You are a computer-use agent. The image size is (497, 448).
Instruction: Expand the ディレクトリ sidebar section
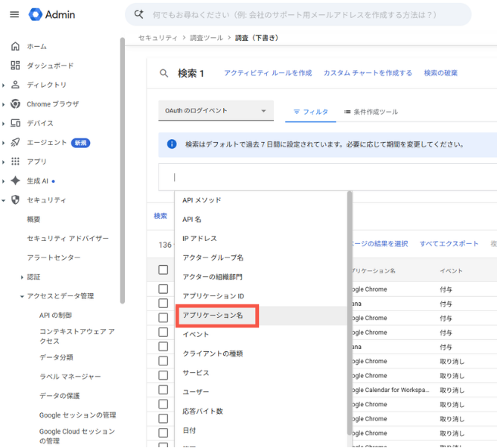(3, 85)
